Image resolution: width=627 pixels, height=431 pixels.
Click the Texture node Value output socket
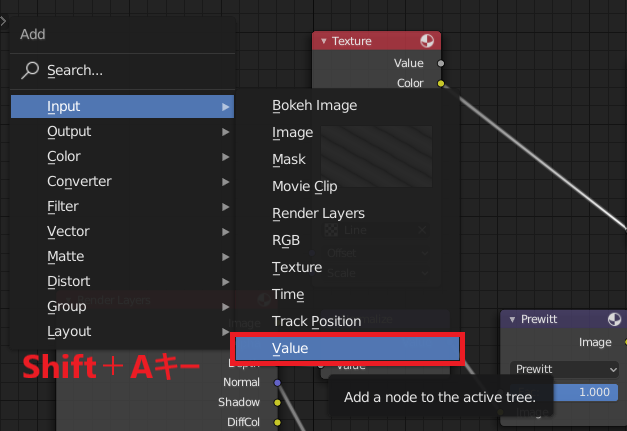tap(441, 63)
